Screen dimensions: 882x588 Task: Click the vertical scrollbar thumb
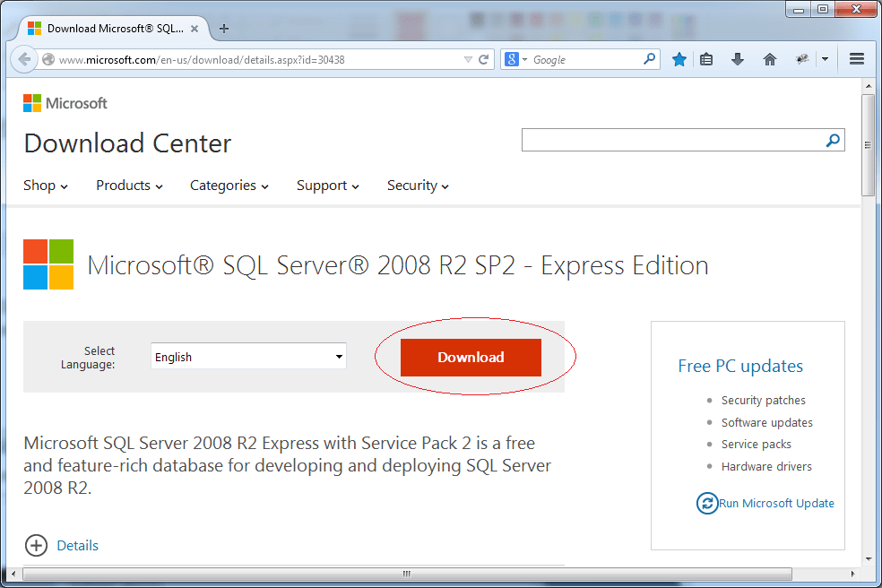coord(869,145)
